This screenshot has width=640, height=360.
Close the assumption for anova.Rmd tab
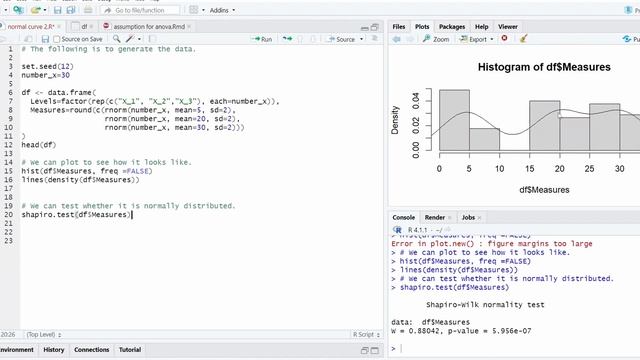(189, 27)
